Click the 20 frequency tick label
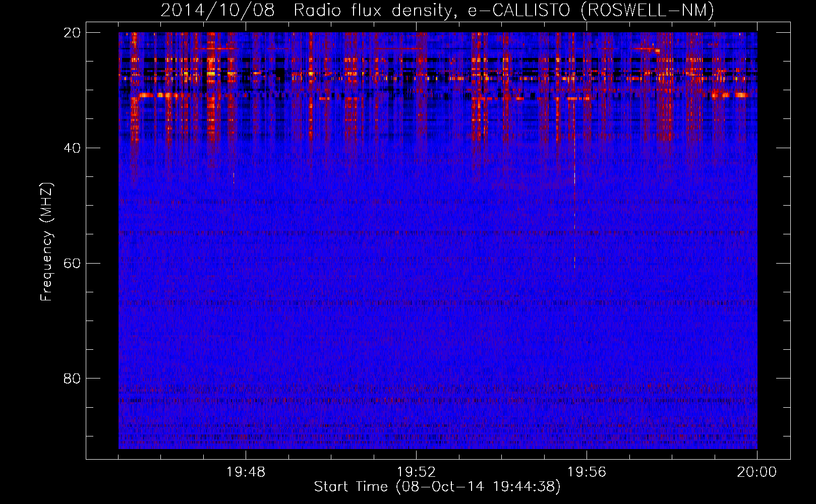 click(72, 33)
